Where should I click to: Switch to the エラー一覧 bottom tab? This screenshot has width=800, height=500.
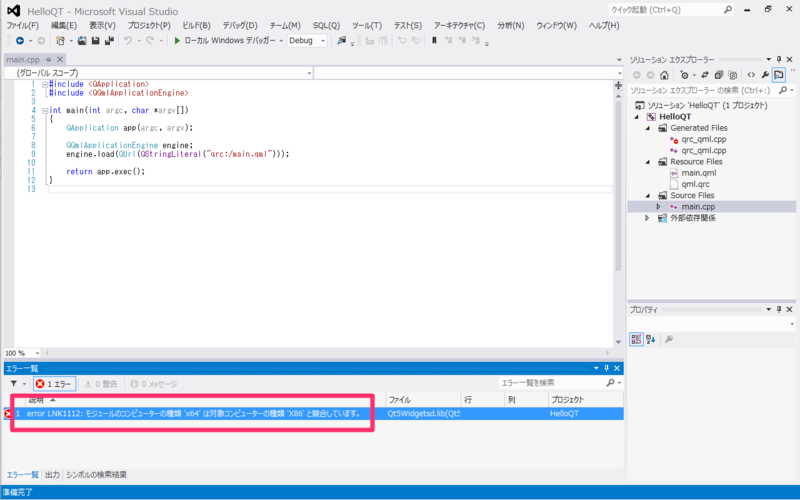[22, 475]
